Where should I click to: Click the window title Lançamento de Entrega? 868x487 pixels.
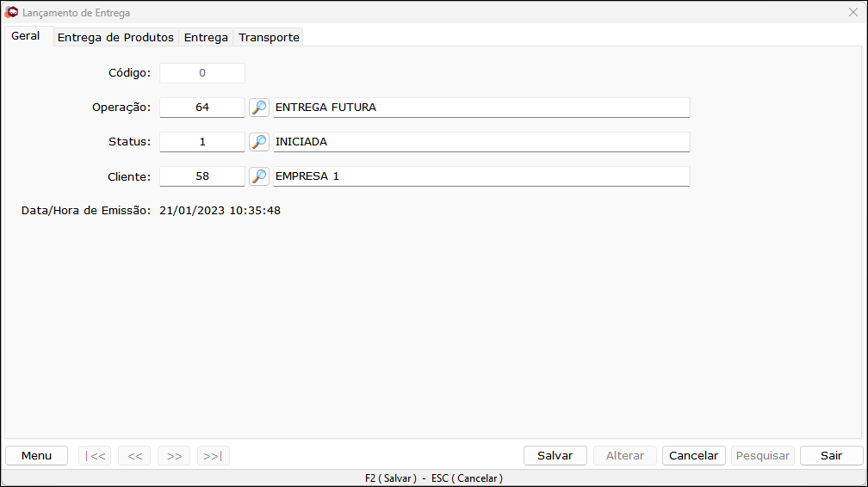[77, 13]
